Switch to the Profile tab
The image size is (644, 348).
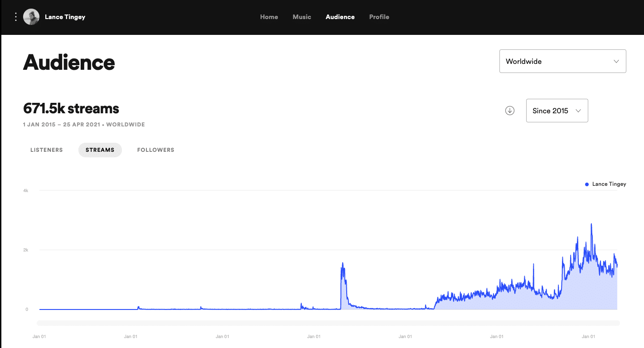pos(379,17)
